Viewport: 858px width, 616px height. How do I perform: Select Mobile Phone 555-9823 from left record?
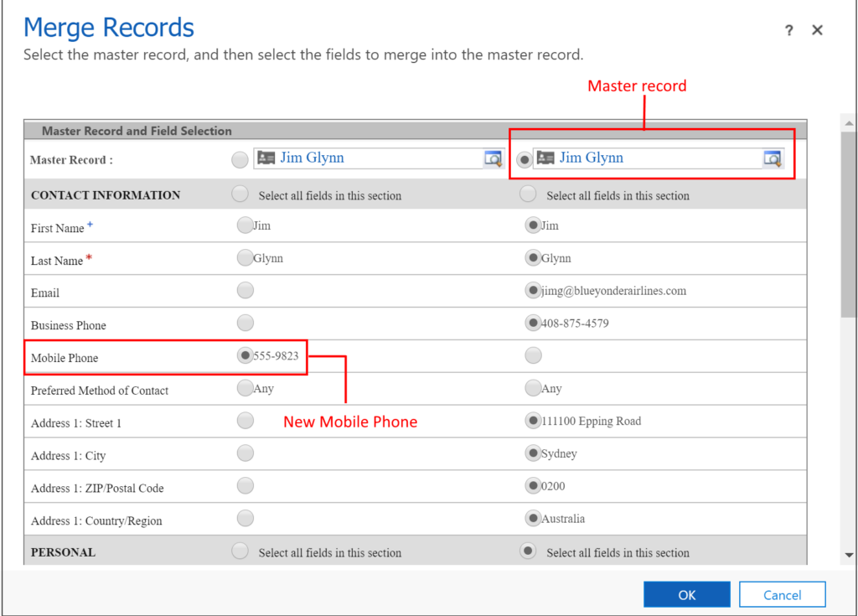[x=245, y=354]
